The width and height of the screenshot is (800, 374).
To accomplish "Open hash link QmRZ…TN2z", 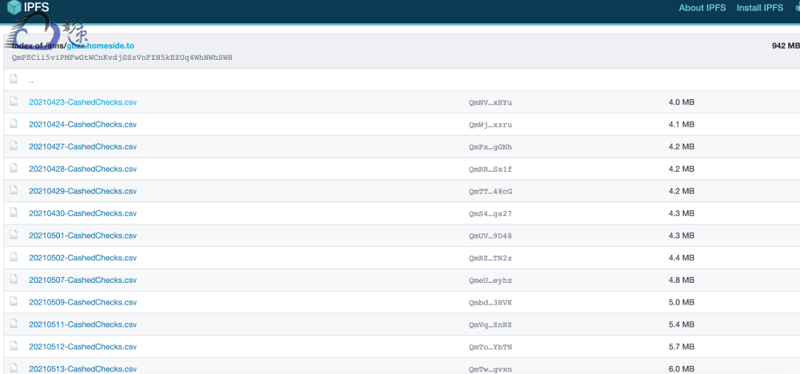I will pos(490,258).
